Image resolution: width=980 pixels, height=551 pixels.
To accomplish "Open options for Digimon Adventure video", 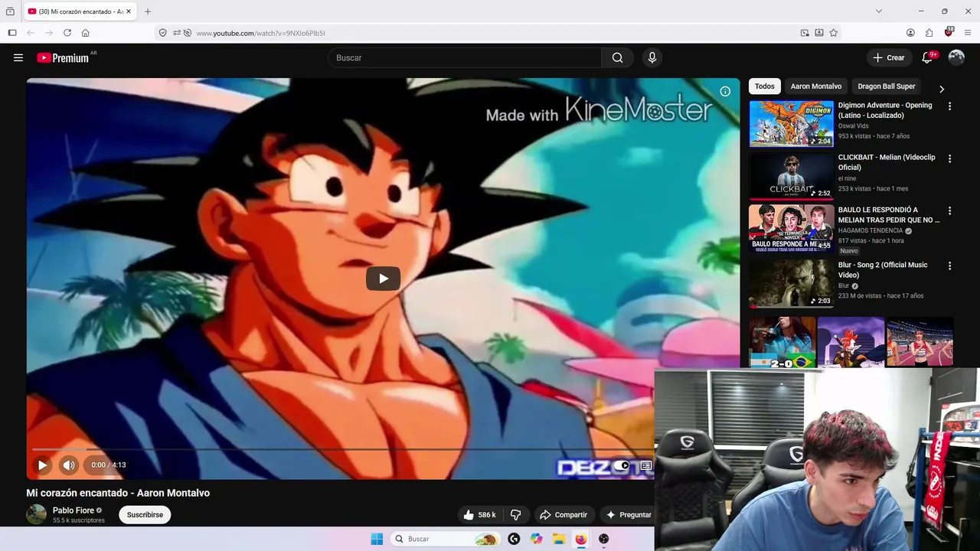I will 950,106.
